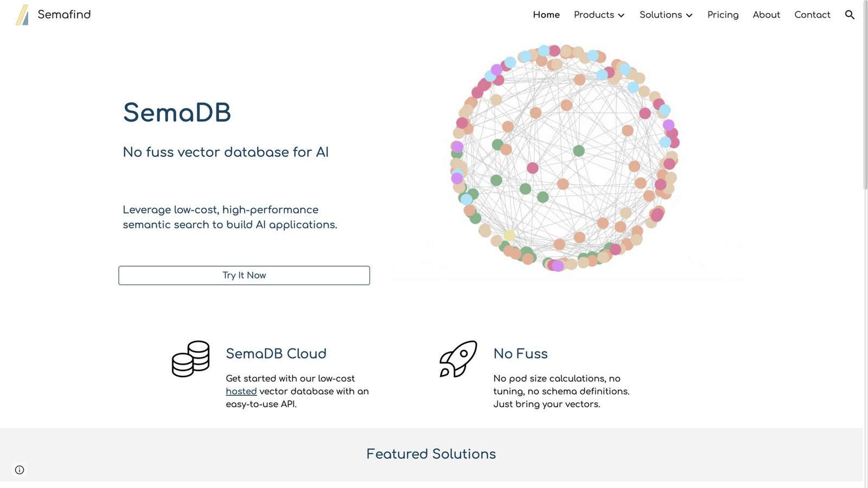Screen dimensions: 868x488
Task: Click the Try It Now button
Action: click(x=244, y=275)
